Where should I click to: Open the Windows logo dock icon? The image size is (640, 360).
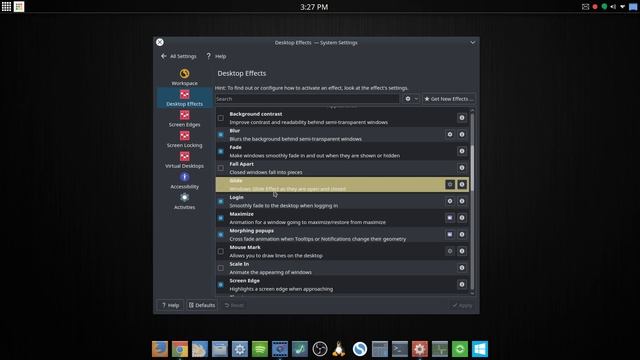point(480,349)
